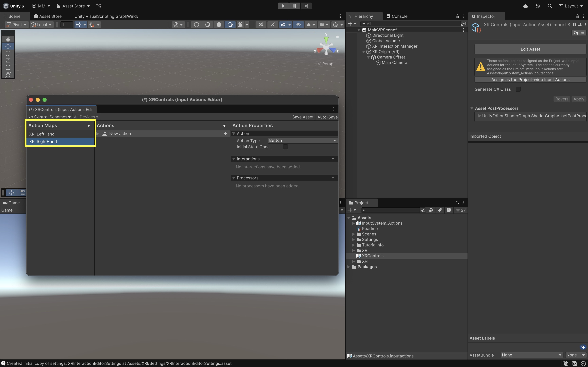Open No Control Schemes dropdown
This screenshot has height=367, width=588.
click(x=49, y=117)
